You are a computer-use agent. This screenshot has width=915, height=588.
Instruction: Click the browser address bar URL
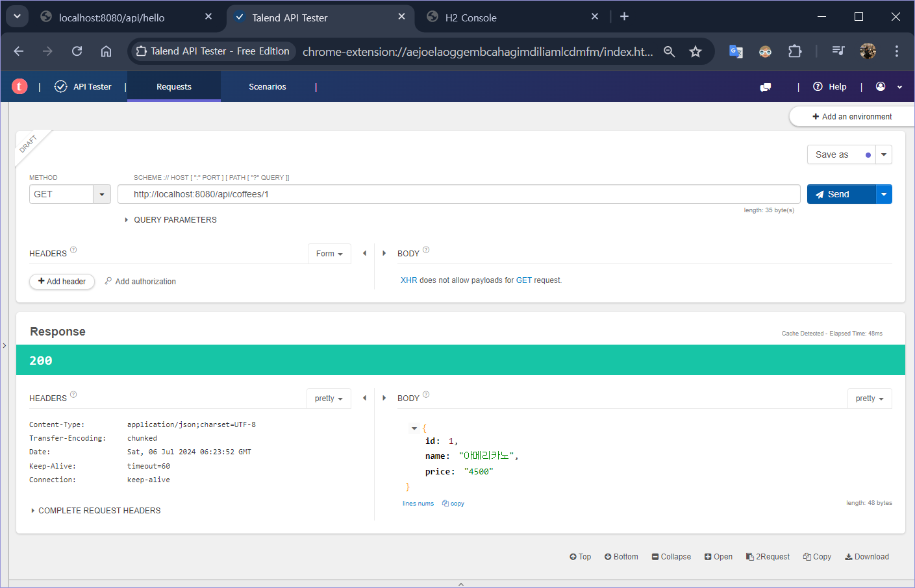478,51
